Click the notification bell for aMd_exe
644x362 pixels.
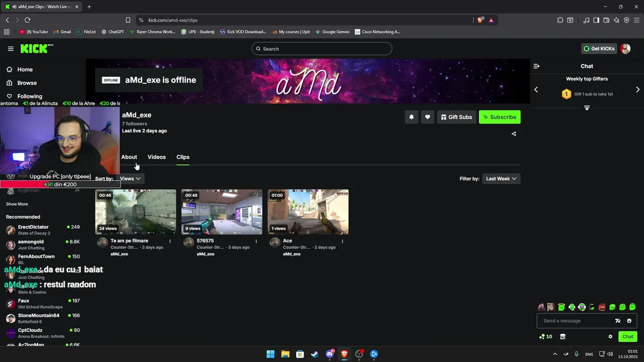[411, 117]
